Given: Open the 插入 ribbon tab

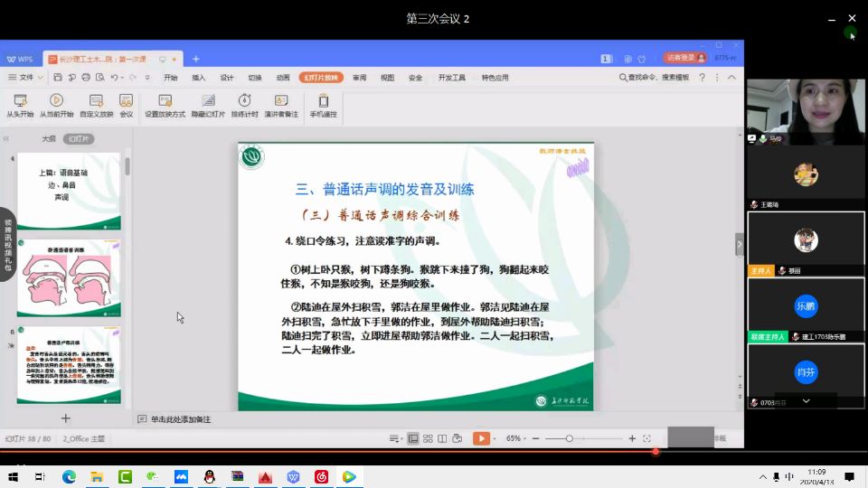Looking at the screenshot, I should [x=199, y=78].
